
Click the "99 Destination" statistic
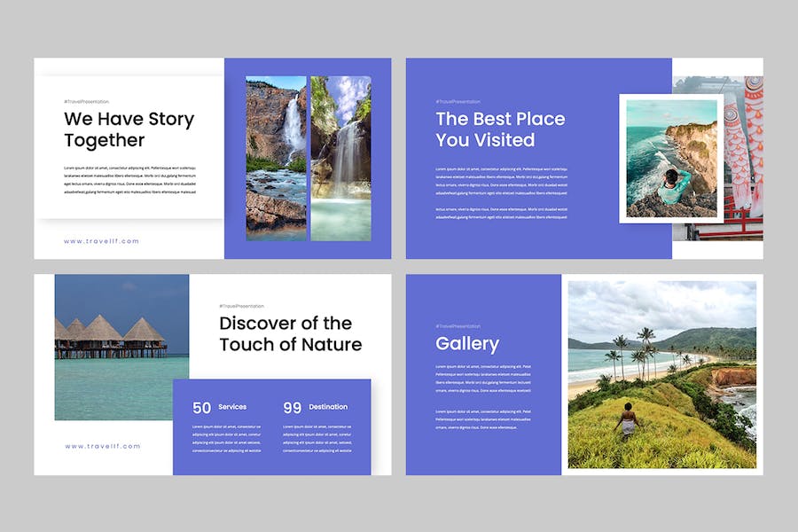[316, 407]
